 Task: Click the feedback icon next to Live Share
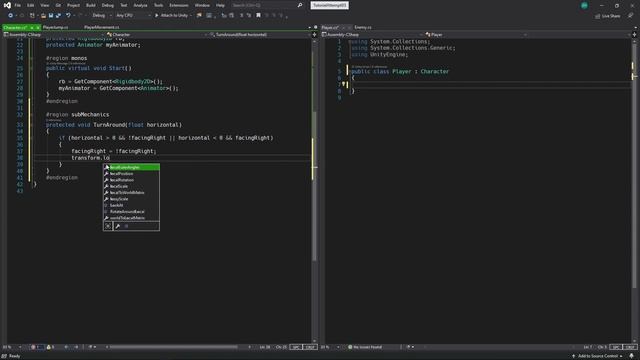click(x=631, y=16)
